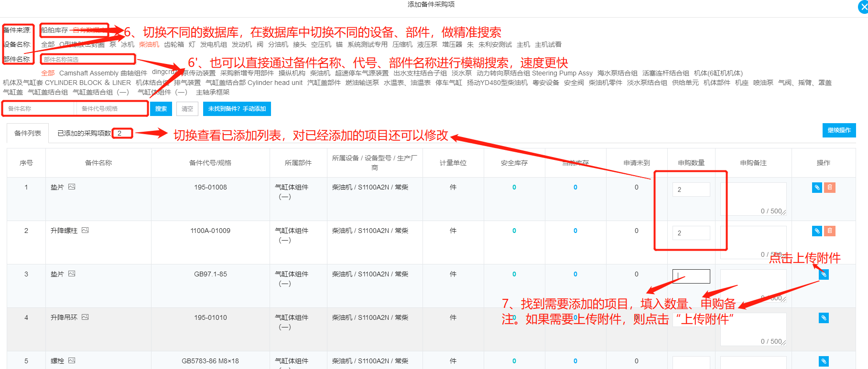Focus the 申购数量 field for 升降螺柱

click(691, 233)
